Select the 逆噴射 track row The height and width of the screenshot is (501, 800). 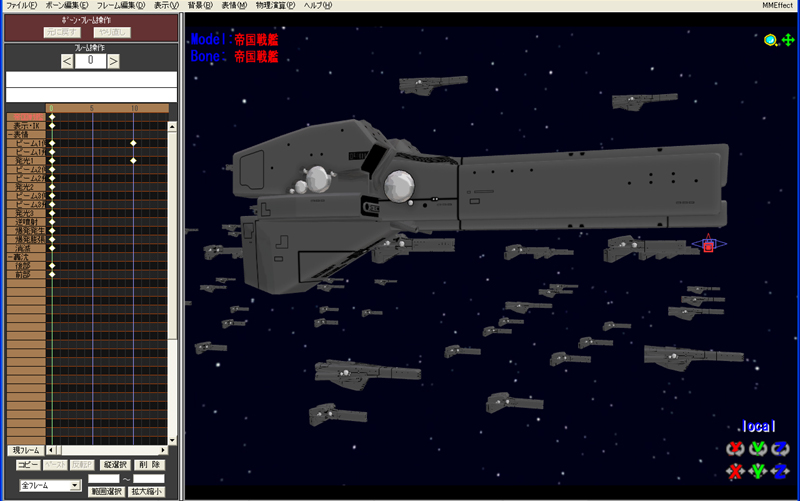[x=26, y=222]
